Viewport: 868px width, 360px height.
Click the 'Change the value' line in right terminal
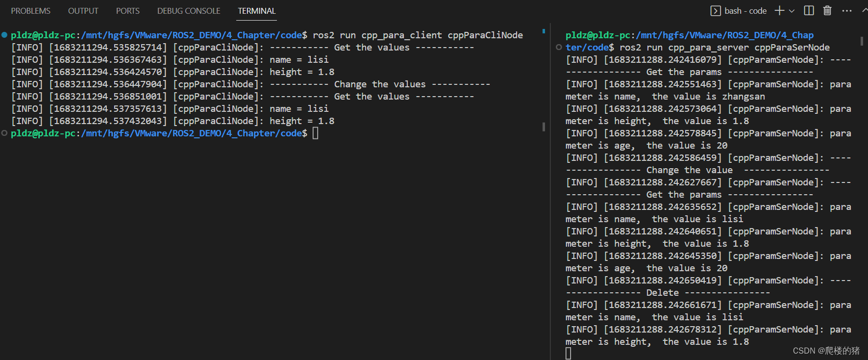tap(697, 170)
